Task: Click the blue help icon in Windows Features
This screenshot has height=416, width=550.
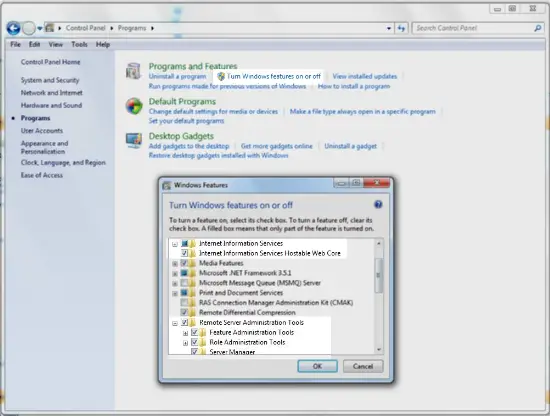Action: 378,204
